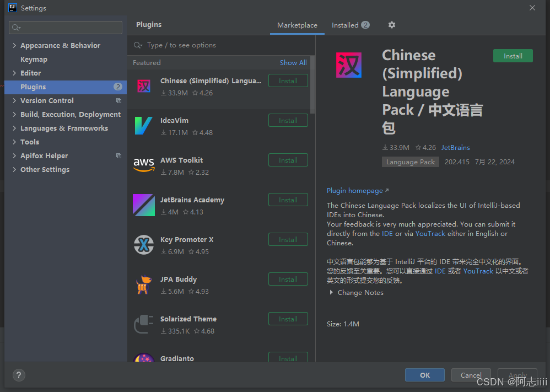The height and width of the screenshot is (392, 550).
Task: Click the settings search magnifier icon
Action: click(x=16, y=28)
